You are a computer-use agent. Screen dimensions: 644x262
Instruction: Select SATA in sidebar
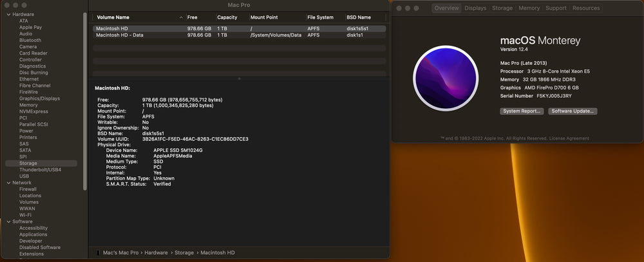point(25,150)
